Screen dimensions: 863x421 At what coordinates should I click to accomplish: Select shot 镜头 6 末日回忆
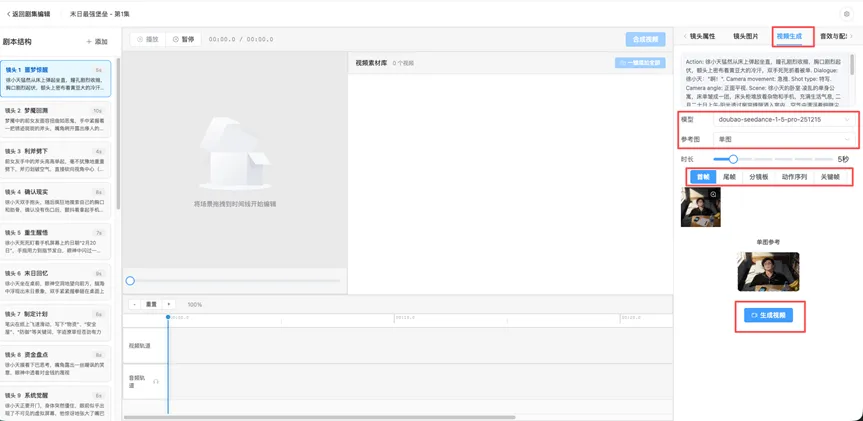point(56,282)
